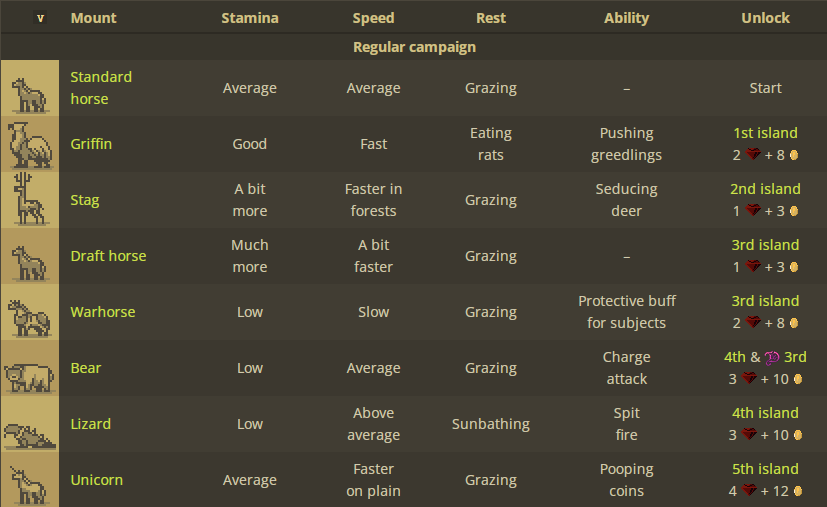
Task: Click the gem icon in the Griffin unlock cost
Action: pyautogui.click(x=753, y=155)
